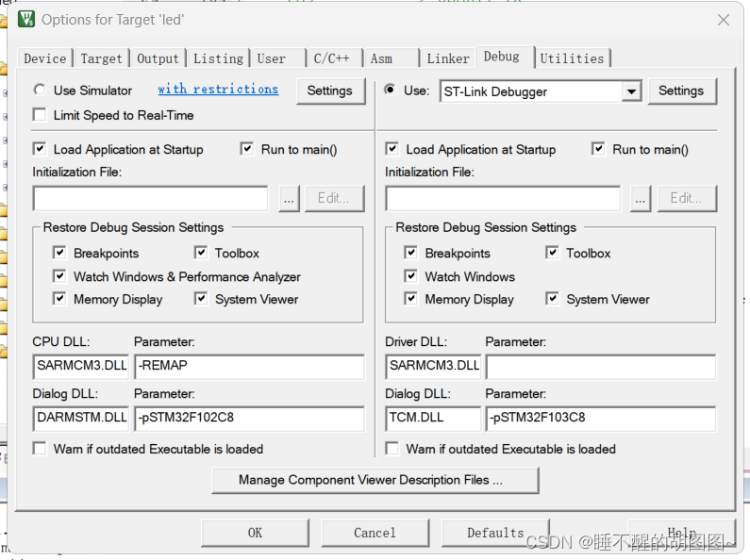Enable Limit Speed to Real-Time
This screenshot has height=560, width=750.
[x=40, y=115]
